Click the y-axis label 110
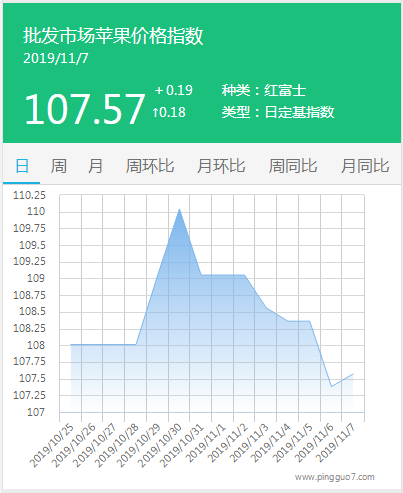The width and height of the screenshot is (403, 493). (x=36, y=211)
